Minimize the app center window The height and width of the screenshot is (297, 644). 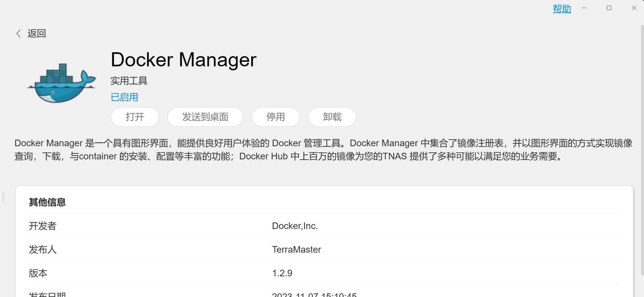(584, 8)
